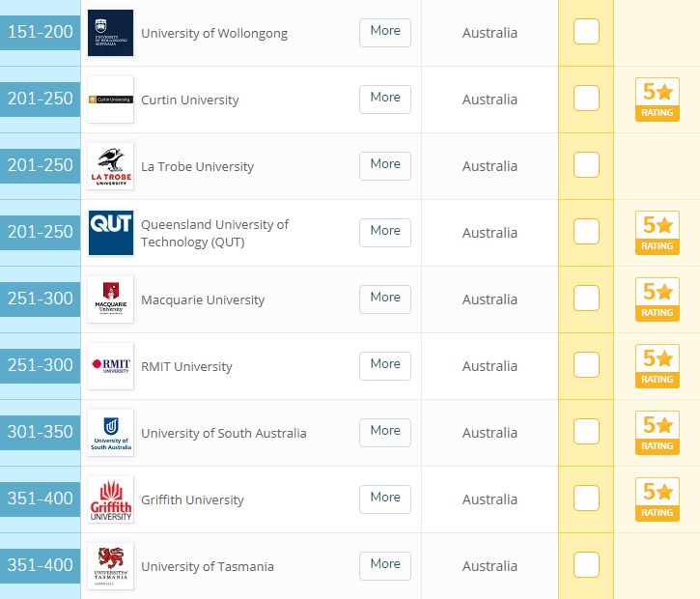The width and height of the screenshot is (700, 599).
Task: Select the Curtin University logo thumbnail
Action: 110,100
